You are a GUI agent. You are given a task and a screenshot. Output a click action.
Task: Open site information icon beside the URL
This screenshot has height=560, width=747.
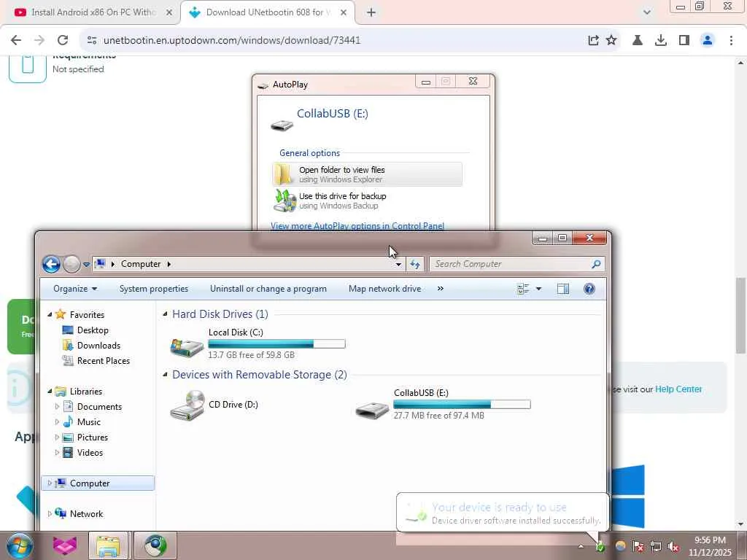pyautogui.click(x=92, y=40)
